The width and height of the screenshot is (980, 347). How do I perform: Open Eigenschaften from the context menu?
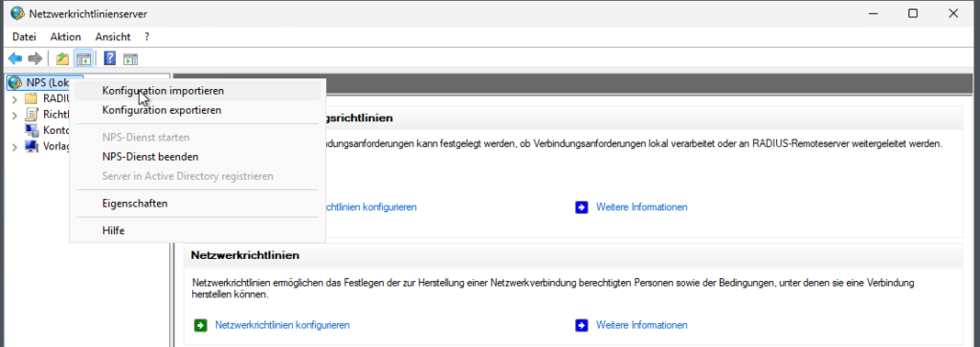click(197, 204)
